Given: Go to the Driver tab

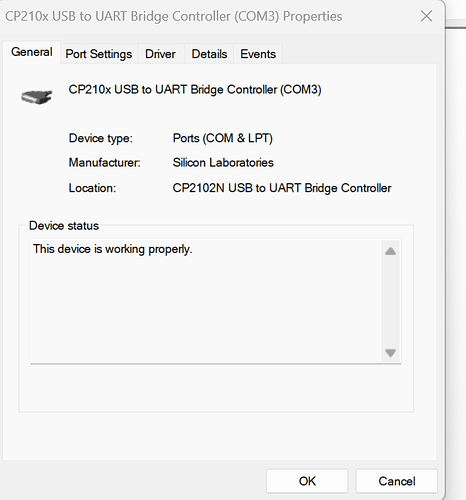Looking at the screenshot, I should tap(160, 54).
